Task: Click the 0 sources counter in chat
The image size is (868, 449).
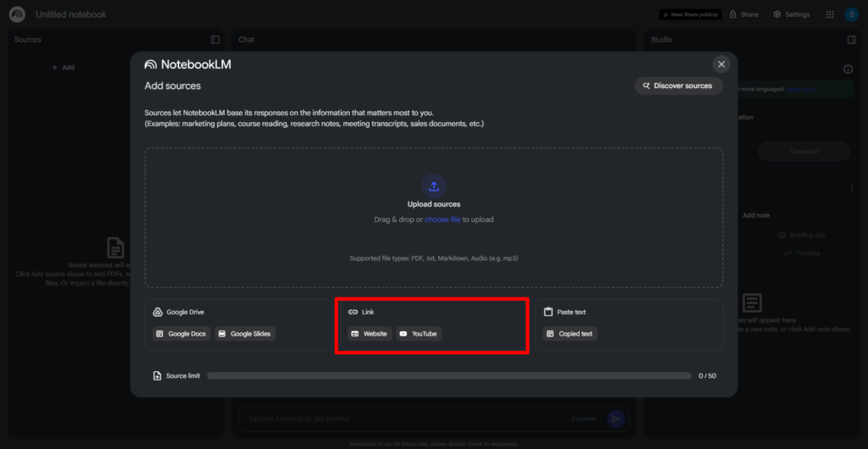Action: click(584, 419)
